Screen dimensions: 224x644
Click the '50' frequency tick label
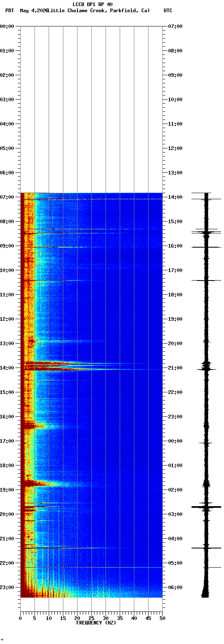(162, 618)
